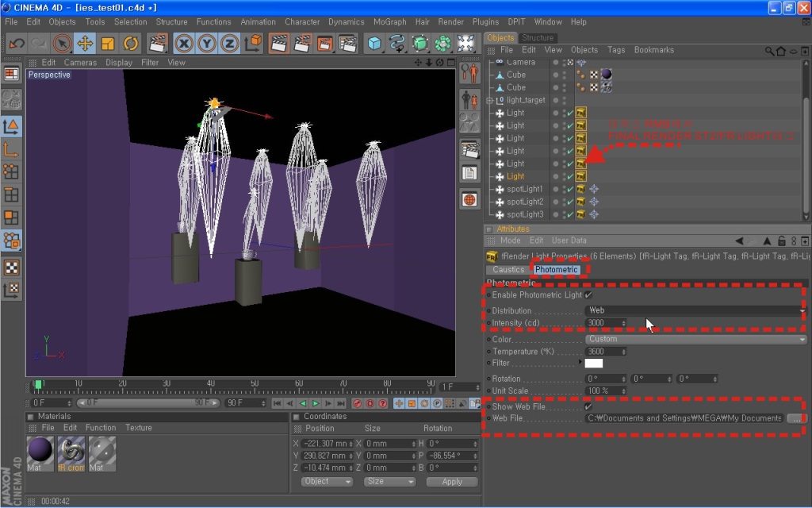This screenshot has height=508, width=812.
Task: Open the Texture menu in Materials
Action: 138,428
